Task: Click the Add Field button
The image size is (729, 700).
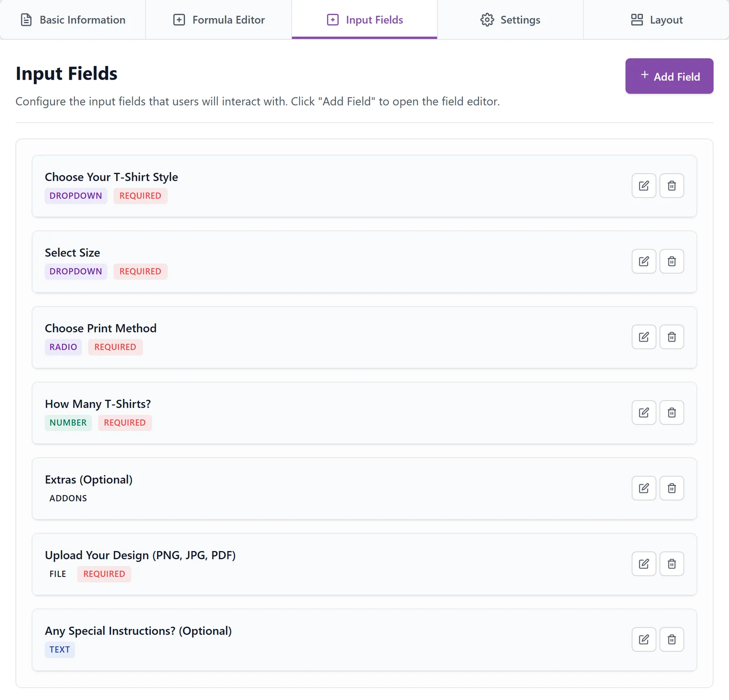Action: pyautogui.click(x=669, y=76)
